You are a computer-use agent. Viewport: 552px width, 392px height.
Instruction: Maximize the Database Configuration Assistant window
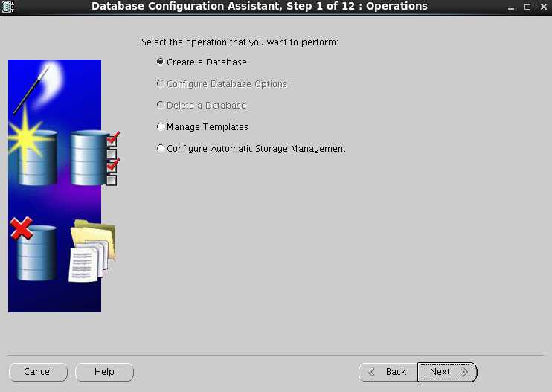527,7
